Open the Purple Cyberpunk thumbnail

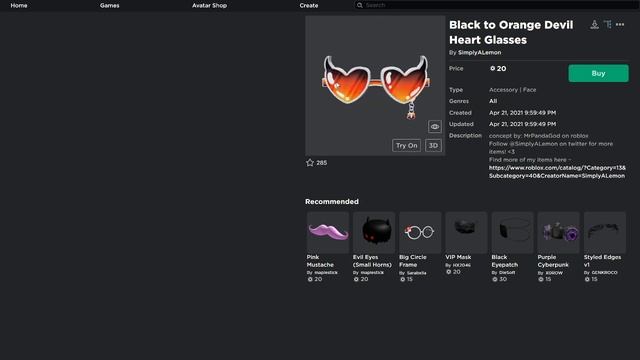(559, 232)
